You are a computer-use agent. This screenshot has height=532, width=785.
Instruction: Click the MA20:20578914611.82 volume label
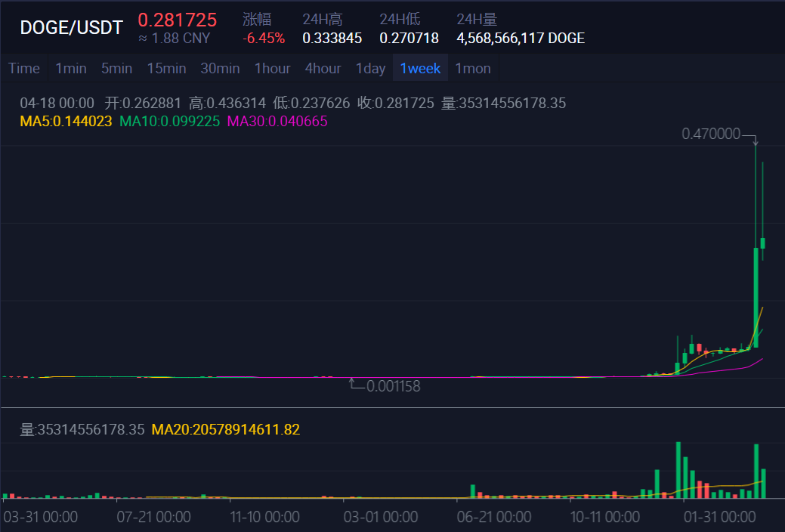pyautogui.click(x=226, y=430)
